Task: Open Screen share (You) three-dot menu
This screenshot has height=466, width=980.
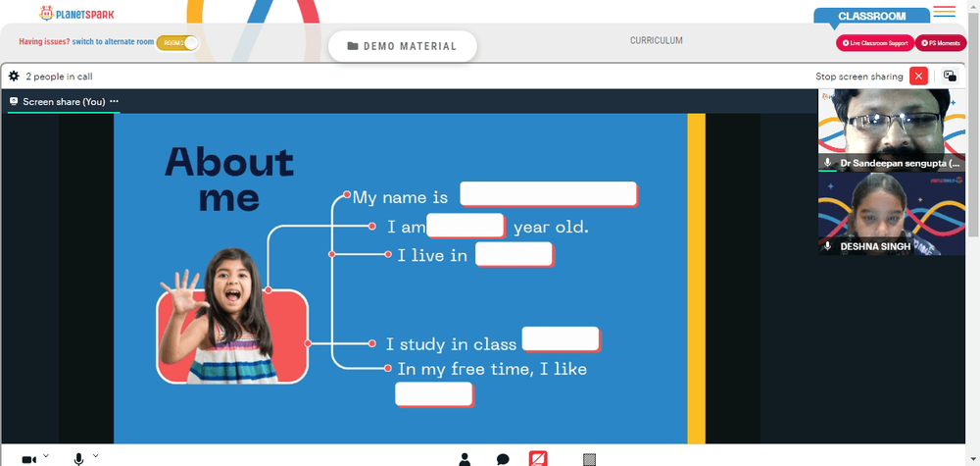Action: 114,101
